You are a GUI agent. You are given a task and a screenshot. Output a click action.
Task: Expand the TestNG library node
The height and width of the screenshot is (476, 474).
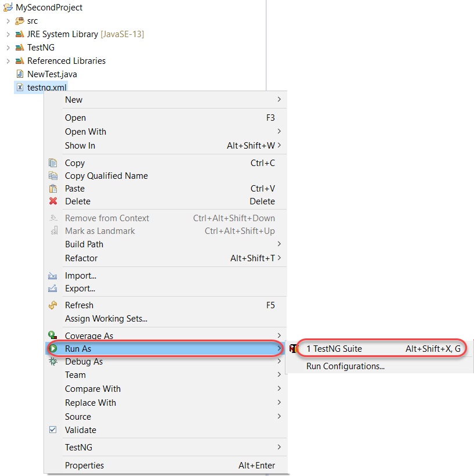[x=8, y=48]
